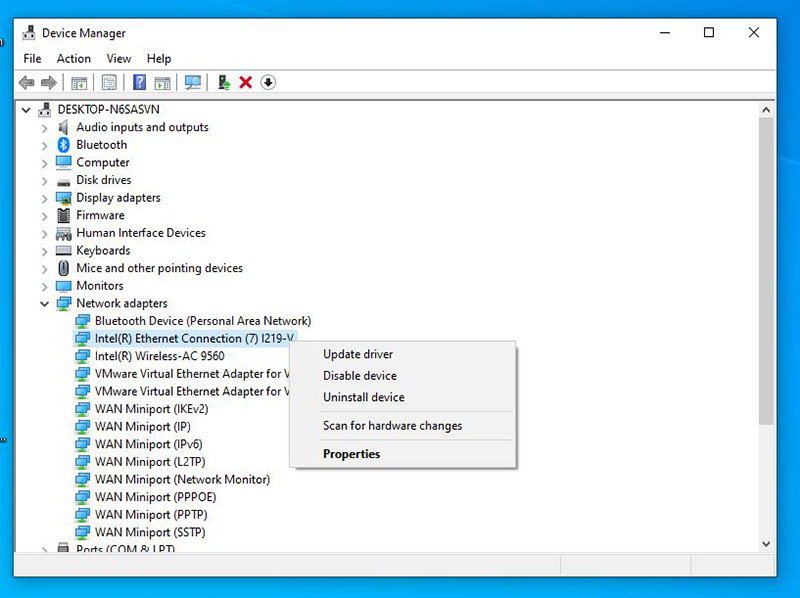Select WAN Miniport (IP) adapter
This screenshot has height=598, width=800.
click(142, 427)
